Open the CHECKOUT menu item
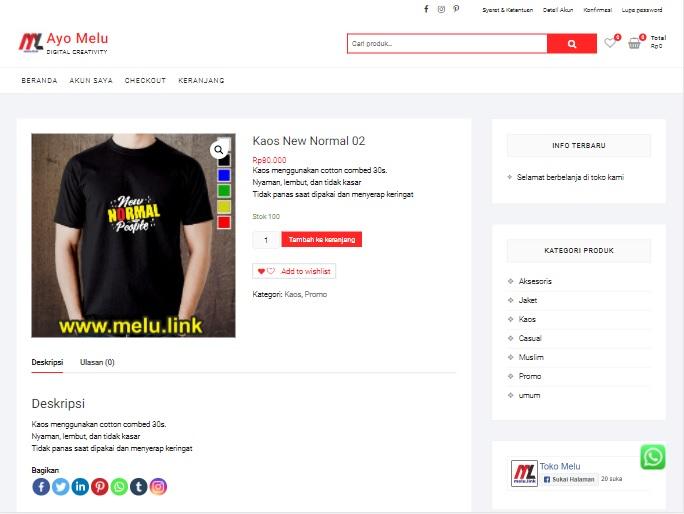684x514 pixels. [145, 80]
